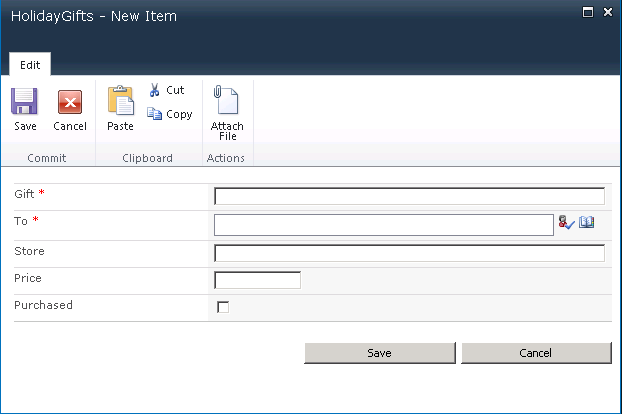Tick the Purchased checkbox

coord(223,307)
